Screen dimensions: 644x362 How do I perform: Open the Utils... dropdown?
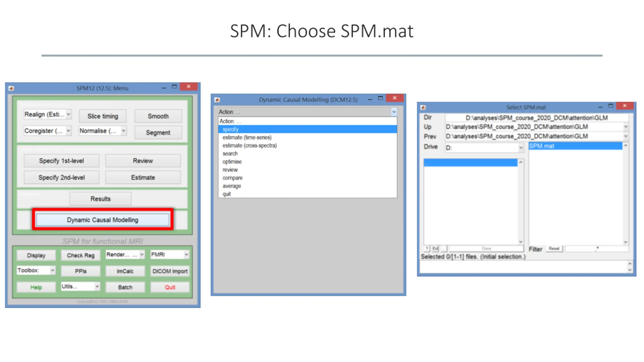(x=81, y=286)
